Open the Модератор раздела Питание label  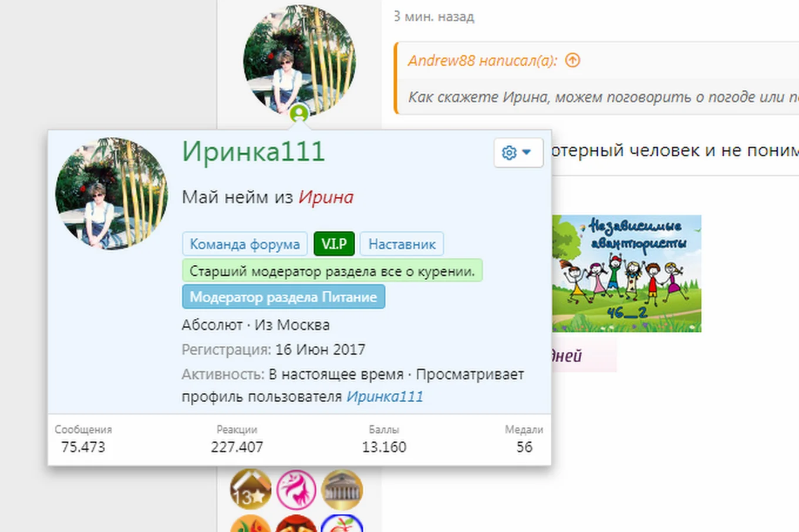pyautogui.click(x=283, y=297)
